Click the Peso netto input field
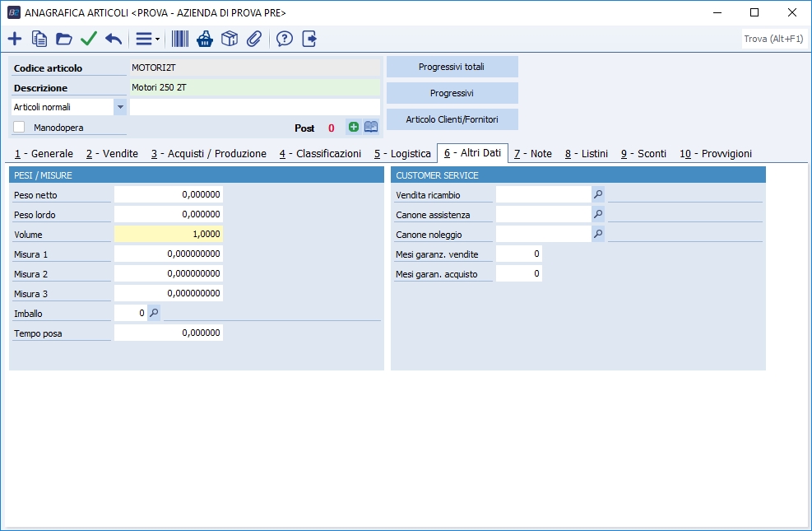This screenshot has width=812, height=531. point(169,195)
